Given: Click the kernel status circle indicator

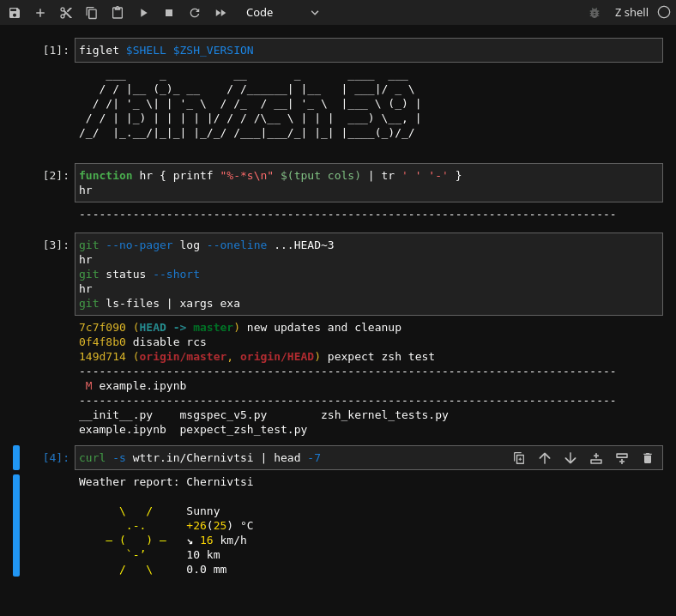Looking at the screenshot, I should coord(664,13).
